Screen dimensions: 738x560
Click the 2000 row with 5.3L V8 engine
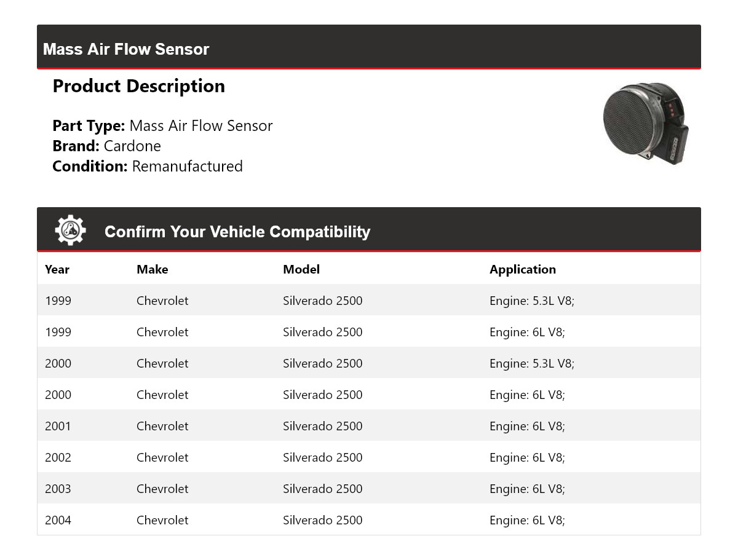[x=368, y=363]
